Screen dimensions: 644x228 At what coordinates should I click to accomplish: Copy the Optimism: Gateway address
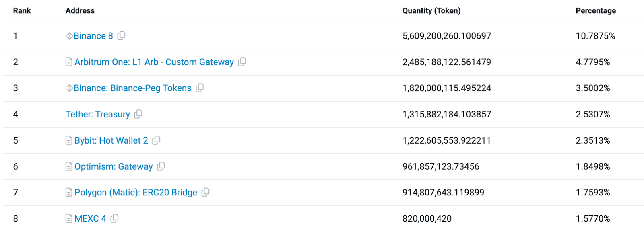[x=161, y=166]
